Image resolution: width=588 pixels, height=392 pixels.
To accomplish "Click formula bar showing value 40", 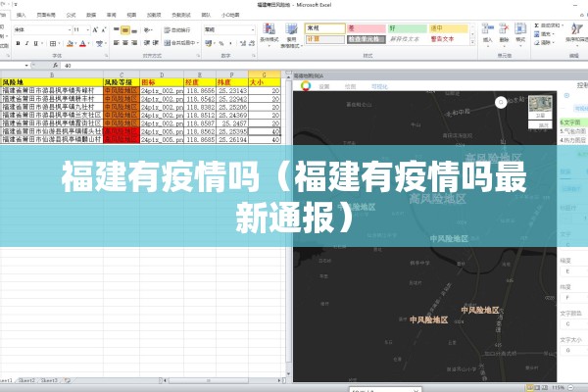I will [324, 66].
